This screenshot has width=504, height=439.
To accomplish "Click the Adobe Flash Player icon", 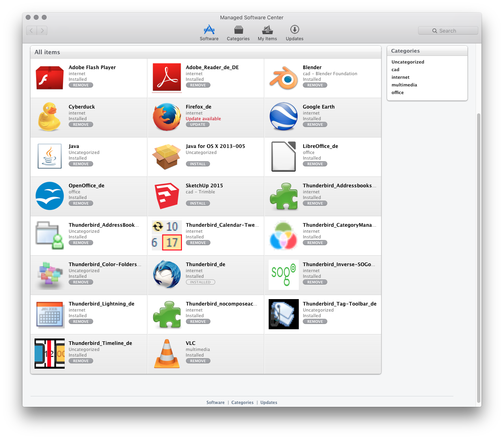I will pyautogui.click(x=49, y=78).
